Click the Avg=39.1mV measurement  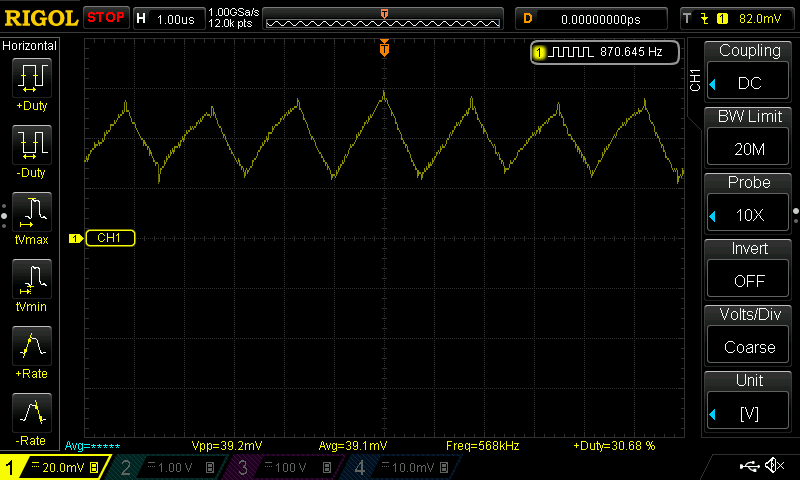(x=353, y=446)
